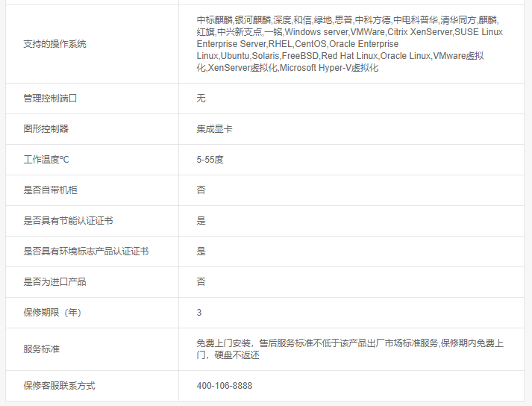Select the '管理控制端口' row label
The image size is (532, 406).
tap(50, 99)
